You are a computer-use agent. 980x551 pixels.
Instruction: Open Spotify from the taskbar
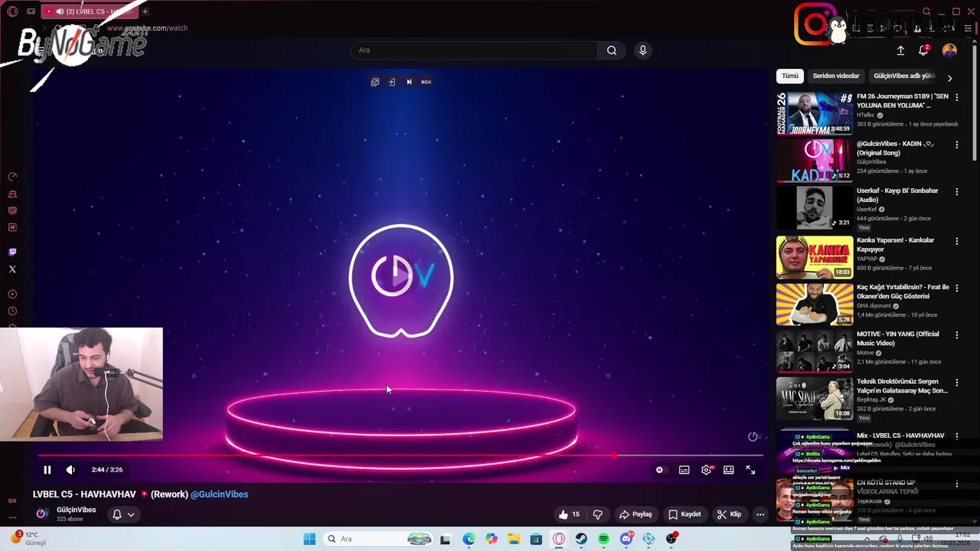[x=603, y=539]
